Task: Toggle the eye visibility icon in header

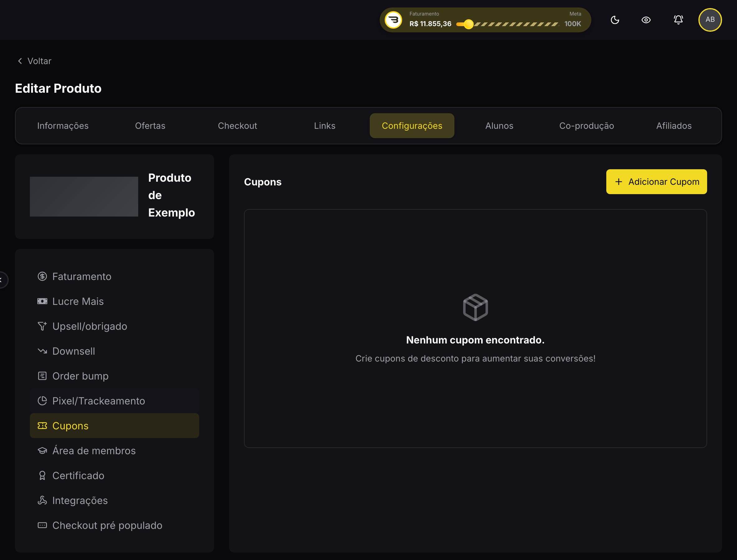Action: click(646, 20)
